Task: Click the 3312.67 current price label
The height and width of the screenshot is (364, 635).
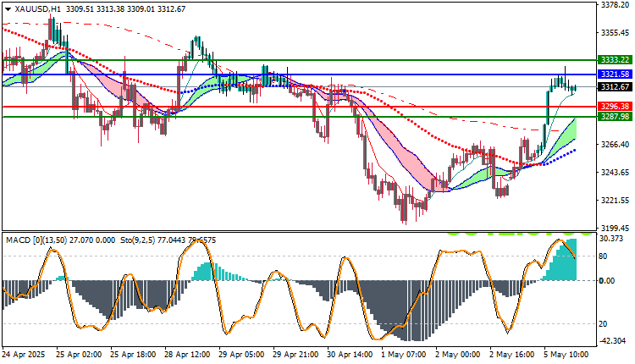Action: click(x=615, y=87)
